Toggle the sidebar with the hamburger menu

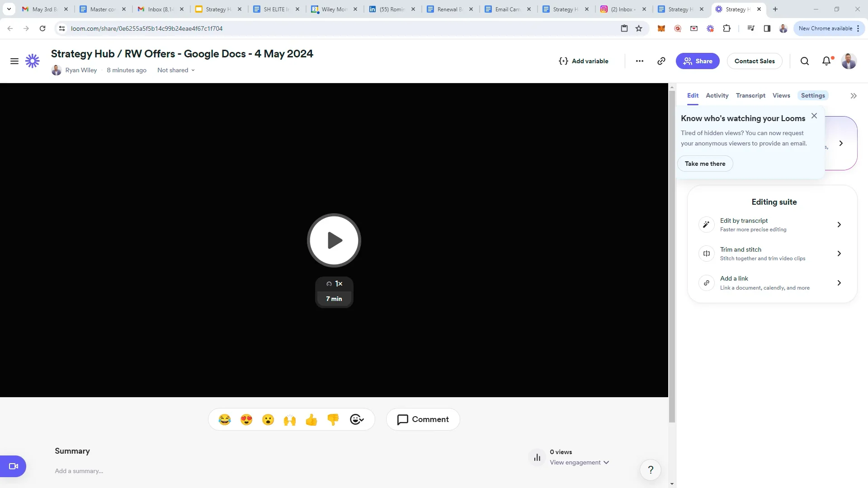[14, 61]
